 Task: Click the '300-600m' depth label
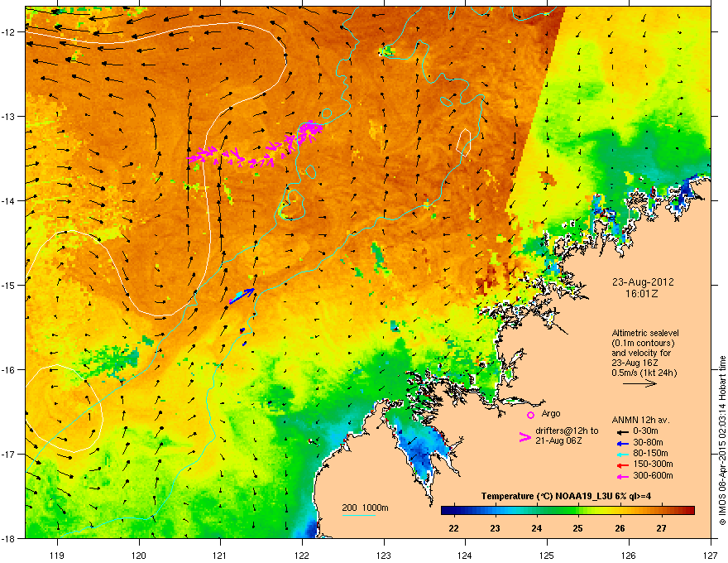pos(653,476)
